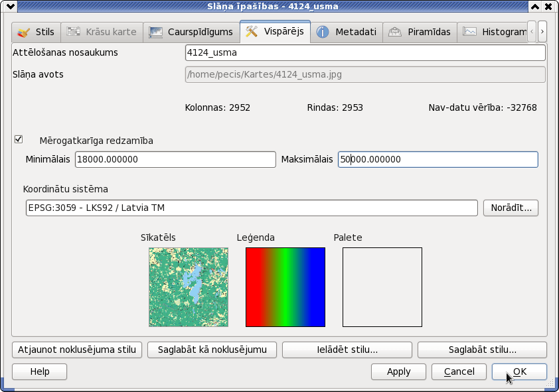Click the Mērogatkarīga redzamība label
Image resolution: width=559 pixels, height=392 pixels.
[96, 141]
